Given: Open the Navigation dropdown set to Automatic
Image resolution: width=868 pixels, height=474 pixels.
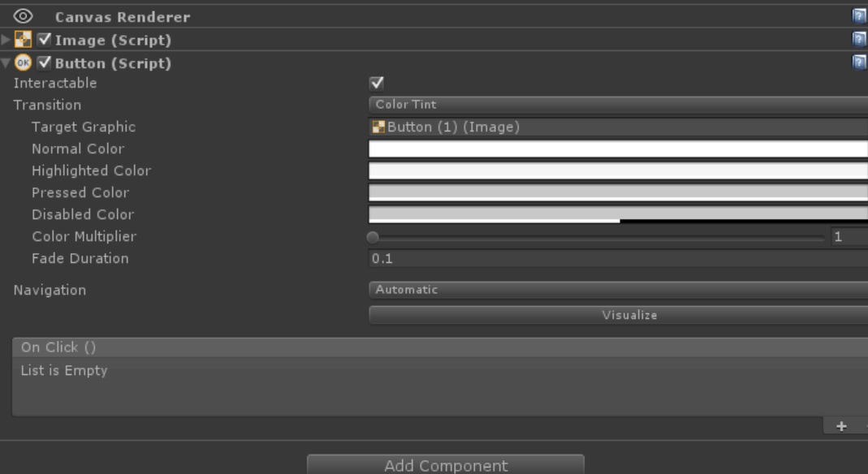Looking at the screenshot, I should coord(619,290).
